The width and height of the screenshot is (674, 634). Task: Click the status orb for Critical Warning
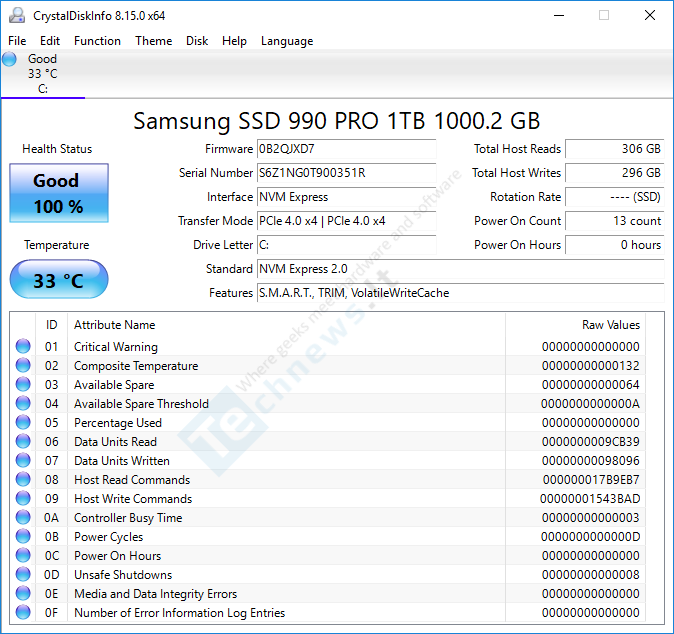point(23,346)
